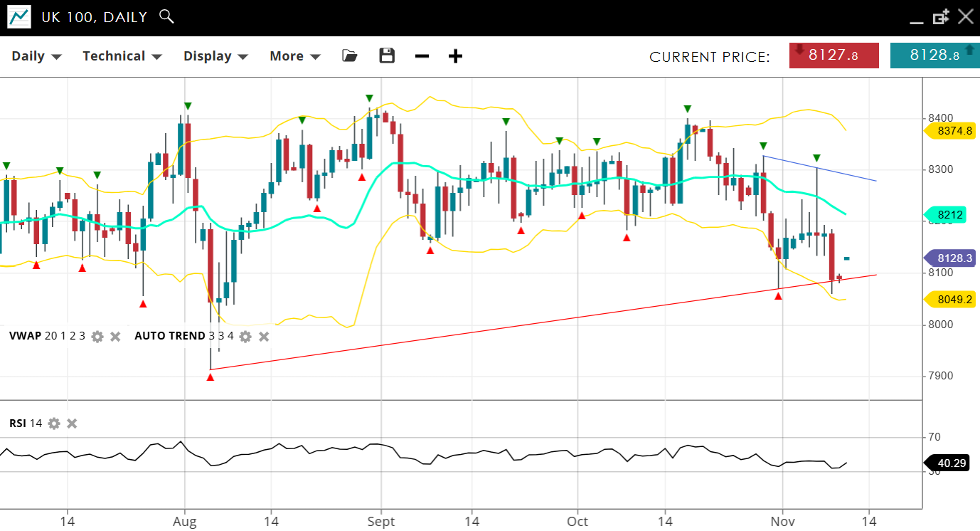Screen dimensions: 980x531
Task: Remove the RSI indicator
Action: click(72, 424)
